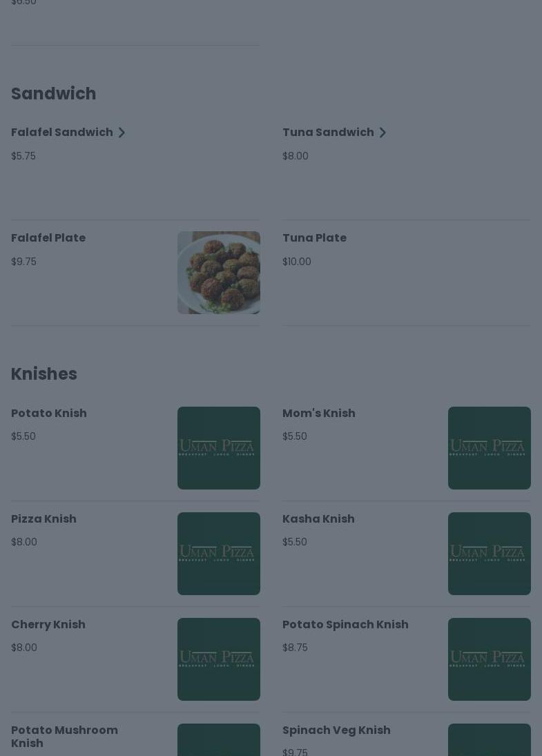The image size is (542, 756).
Task: Select the Tuna Plate menu item
Action: click(x=314, y=238)
